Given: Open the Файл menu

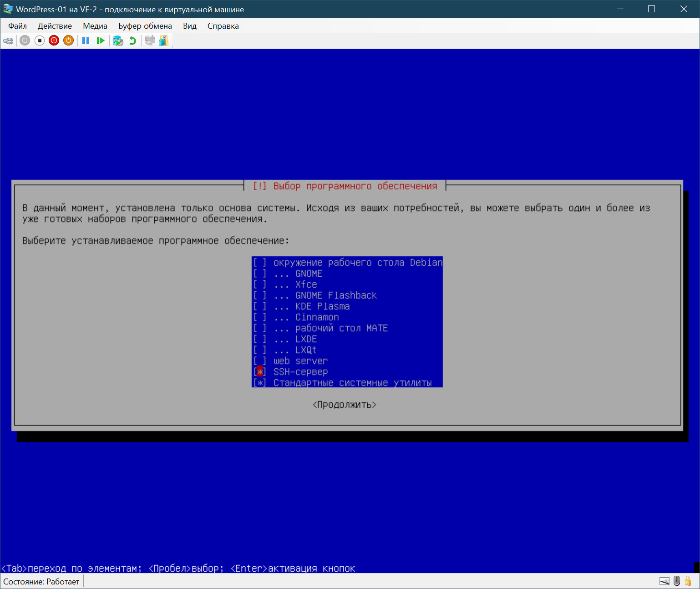Looking at the screenshot, I should [17, 26].
